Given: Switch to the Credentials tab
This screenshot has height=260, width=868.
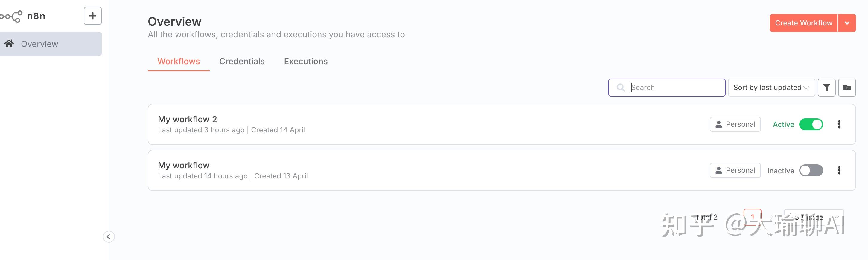Looking at the screenshot, I should coord(242,61).
